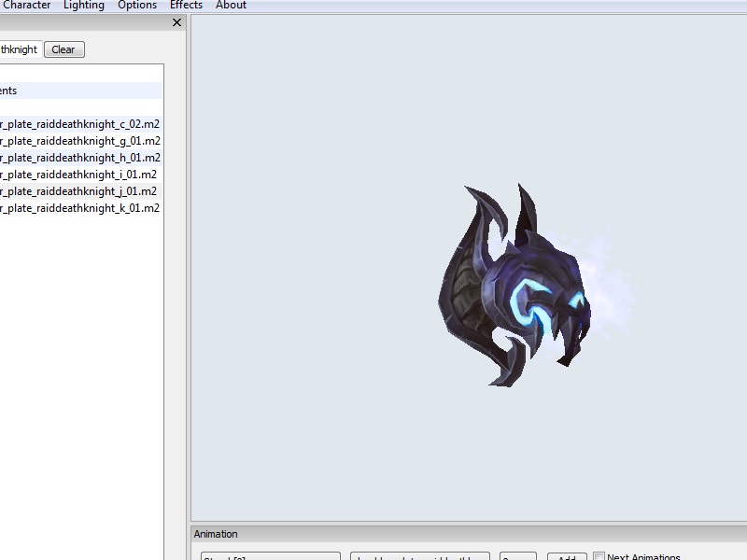Select plate_raiddeathknight_i_01.m2 file
The width and height of the screenshot is (747, 560).
[x=81, y=175]
